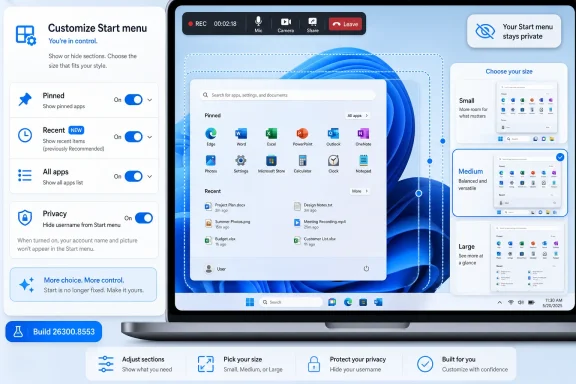Open Clock pinned app
This screenshot has width=576, height=384.
[333, 164]
